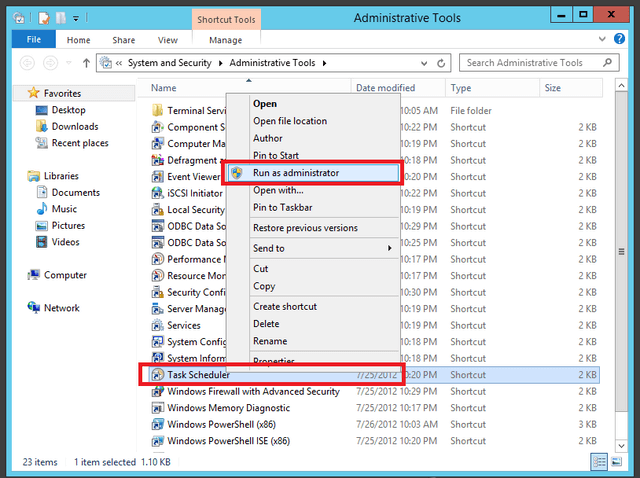The image size is (640, 478).
Task: Open the recent locations dropdown arrow
Action: tap(69, 63)
